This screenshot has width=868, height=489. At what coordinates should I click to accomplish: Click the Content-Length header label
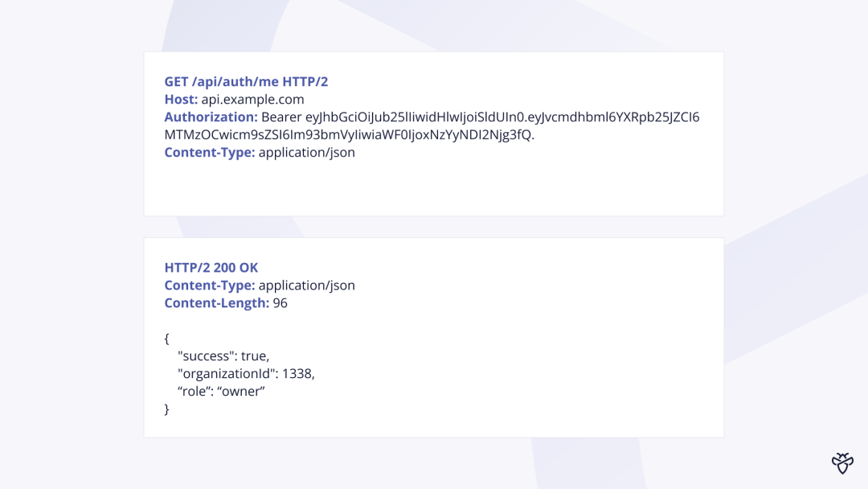coord(216,303)
